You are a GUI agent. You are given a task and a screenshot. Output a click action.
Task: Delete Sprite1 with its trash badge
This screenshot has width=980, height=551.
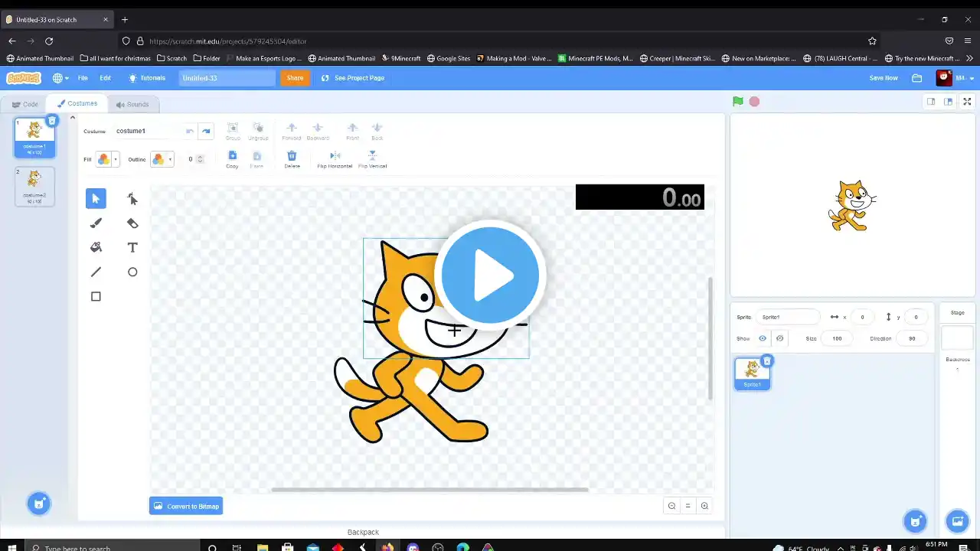click(767, 361)
